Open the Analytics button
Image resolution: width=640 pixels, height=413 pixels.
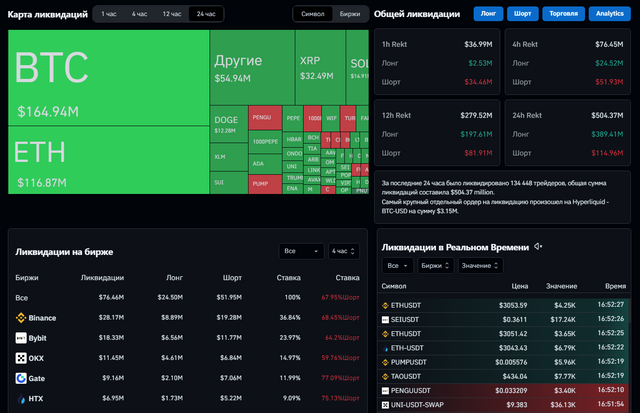(x=609, y=13)
